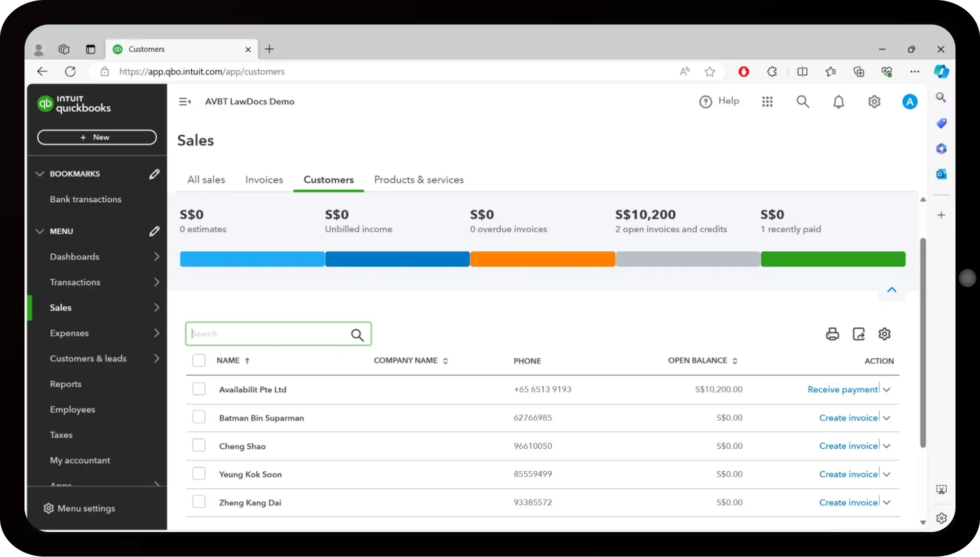Edit the menu with the pencil icon
Screen dimensions: 980x557
154,231
